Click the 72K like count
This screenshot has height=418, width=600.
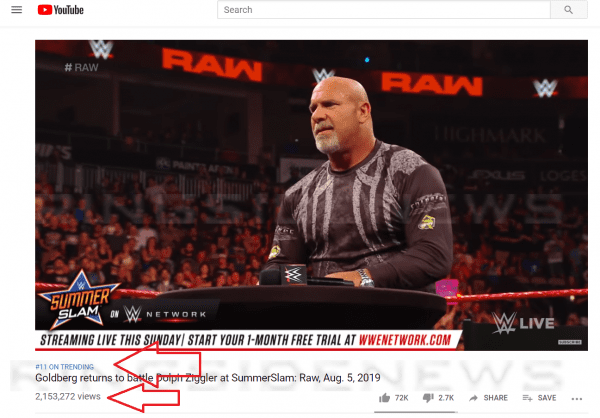click(x=401, y=398)
